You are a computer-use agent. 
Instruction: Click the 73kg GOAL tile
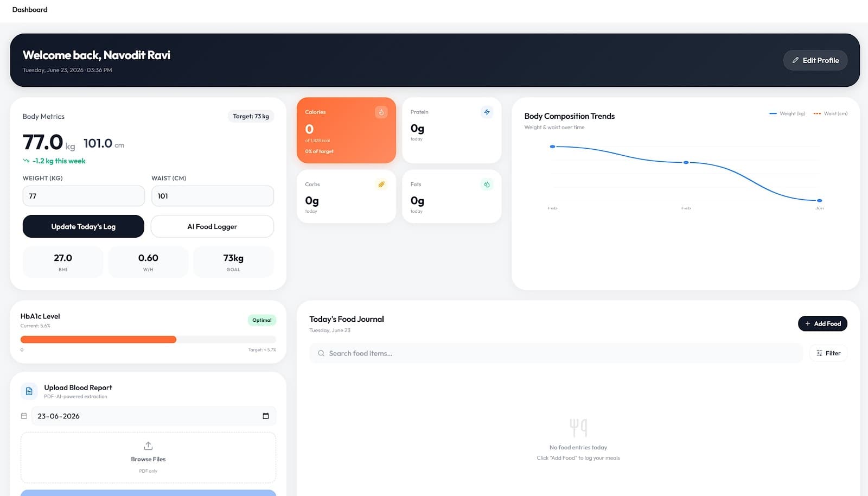233,262
